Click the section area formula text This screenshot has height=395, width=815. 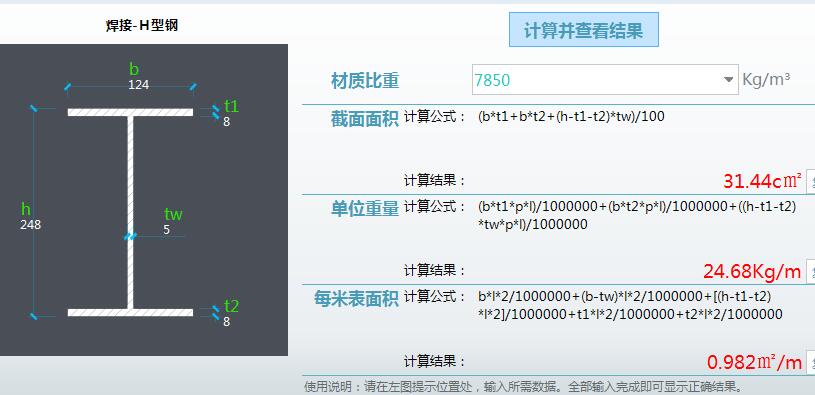pyautogui.click(x=571, y=116)
